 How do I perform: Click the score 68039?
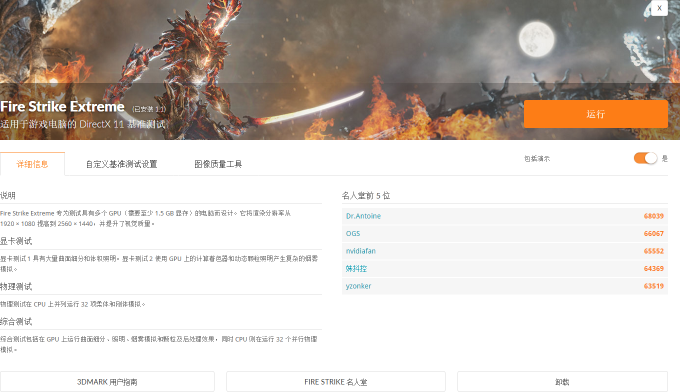coord(654,216)
